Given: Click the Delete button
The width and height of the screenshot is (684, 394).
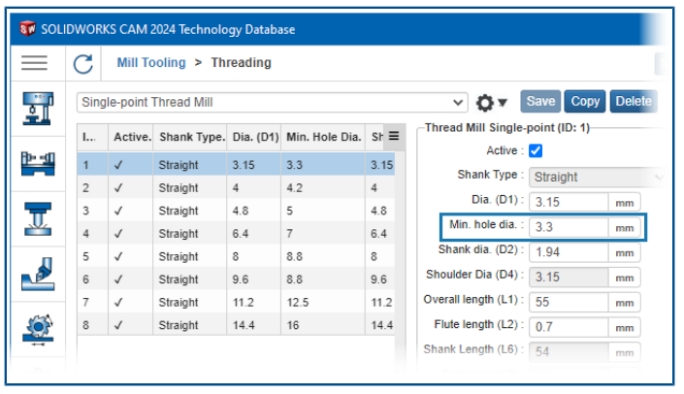Looking at the screenshot, I should coord(633,101).
